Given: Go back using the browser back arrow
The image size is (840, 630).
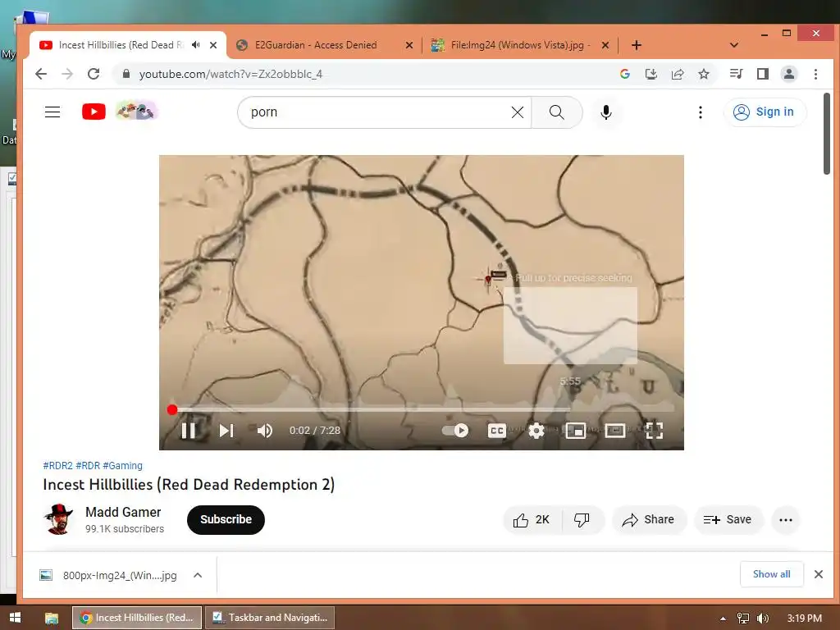Looking at the screenshot, I should point(41,74).
